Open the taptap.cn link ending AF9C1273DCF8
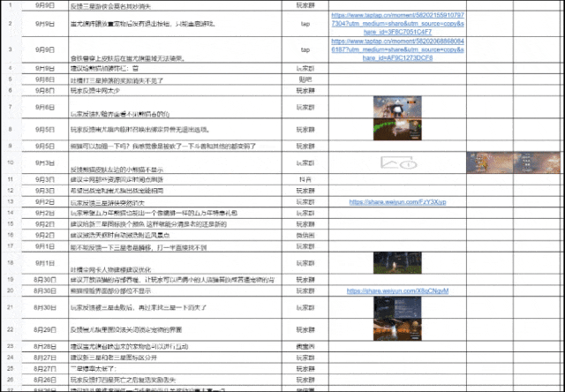The width and height of the screenshot is (565, 392). (x=397, y=49)
